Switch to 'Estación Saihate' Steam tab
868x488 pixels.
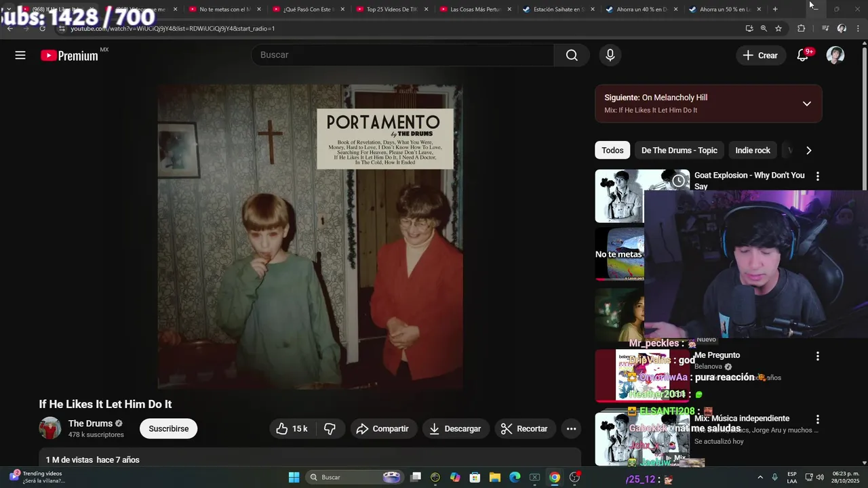[559, 9]
